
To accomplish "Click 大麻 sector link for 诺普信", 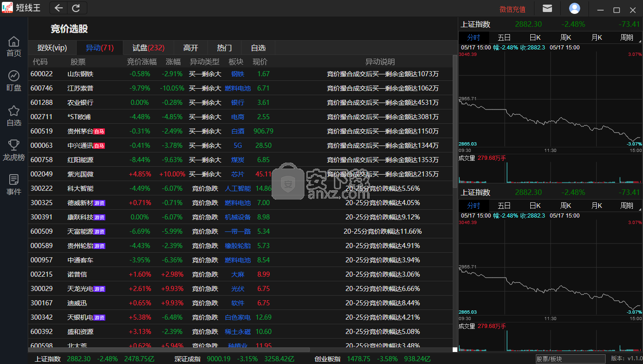I will pyautogui.click(x=238, y=274).
